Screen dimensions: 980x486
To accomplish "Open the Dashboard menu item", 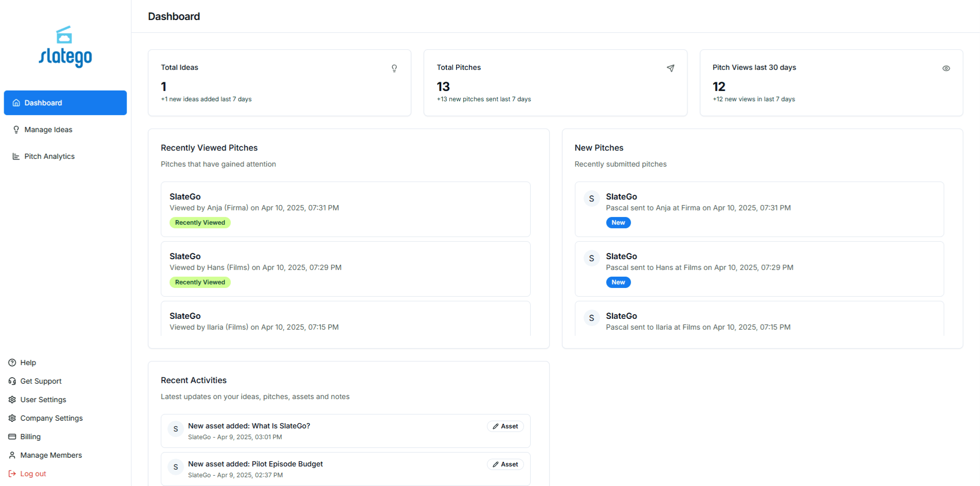I will tap(65, 103).
